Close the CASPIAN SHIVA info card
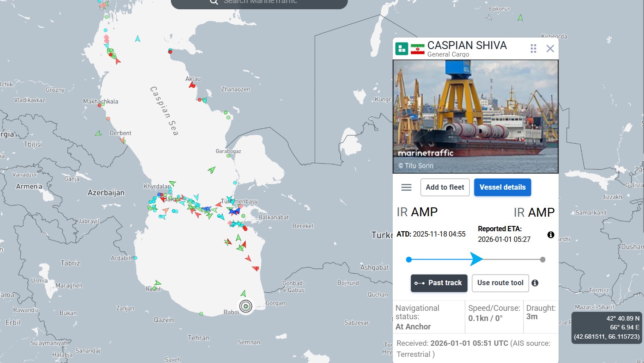 (x=550, y=49)
